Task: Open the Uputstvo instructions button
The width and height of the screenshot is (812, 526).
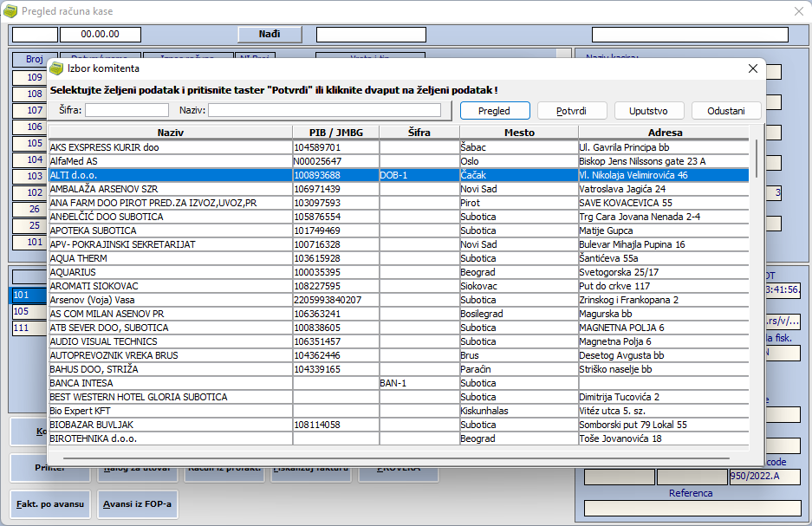Action: pyautogui.click(x=649, y=111)
